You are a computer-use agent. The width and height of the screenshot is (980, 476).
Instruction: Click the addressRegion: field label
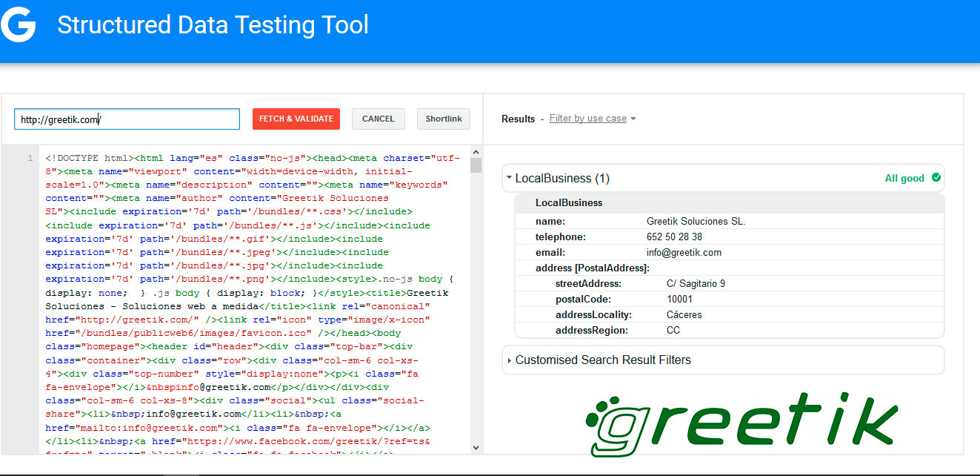pos(592,331)
